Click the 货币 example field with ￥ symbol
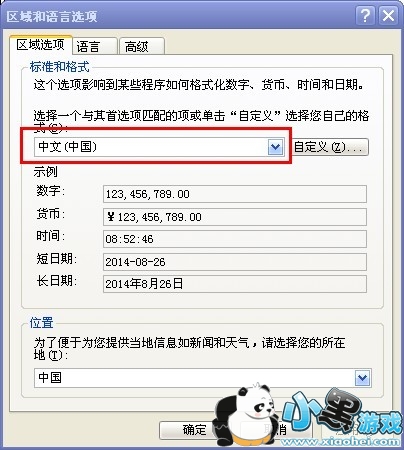This screenshot has width=404, height=450. tap(235, 217)
